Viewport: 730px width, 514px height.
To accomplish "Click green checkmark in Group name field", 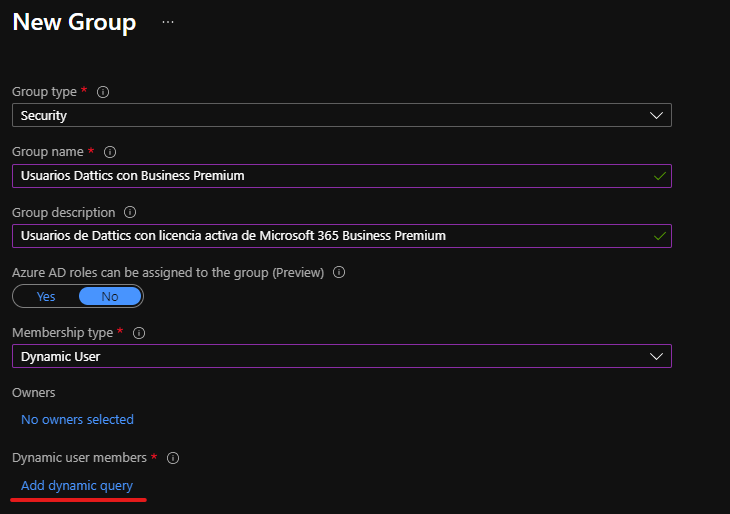I will (658, 176).
